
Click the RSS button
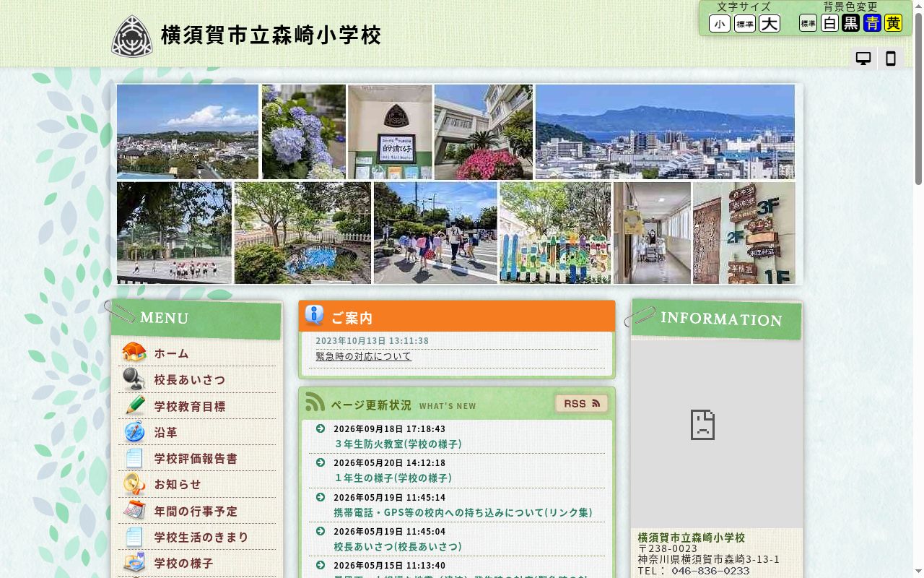pos(581,403)
